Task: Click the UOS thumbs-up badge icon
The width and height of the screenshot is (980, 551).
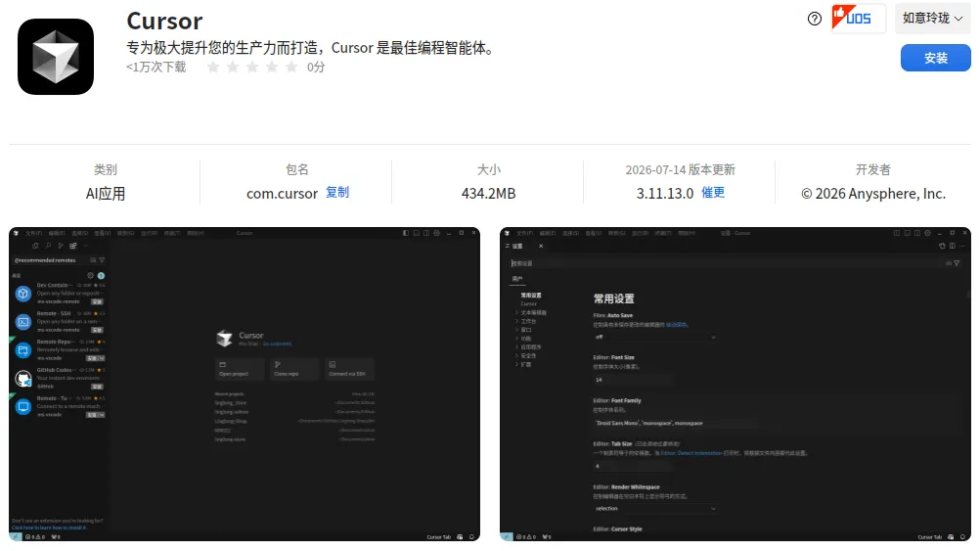Action: click(858, 19)
